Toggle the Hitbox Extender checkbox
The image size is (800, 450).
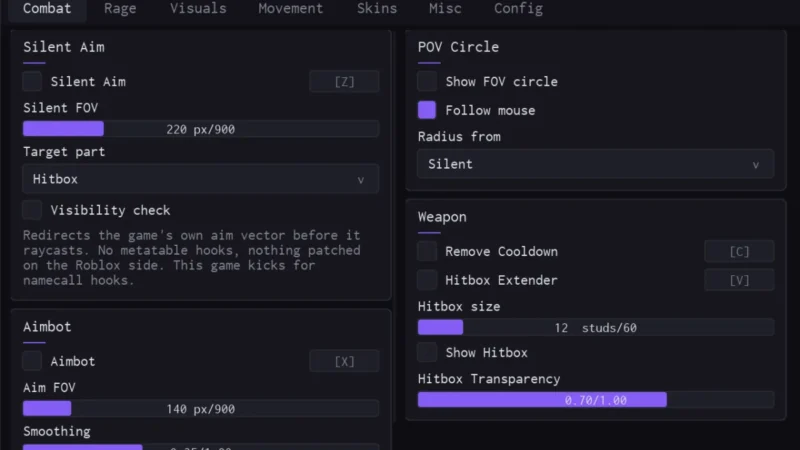427,280
